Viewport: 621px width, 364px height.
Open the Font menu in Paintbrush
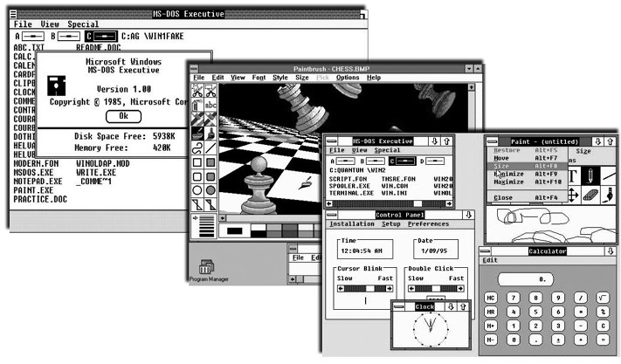tap(259, 78)
